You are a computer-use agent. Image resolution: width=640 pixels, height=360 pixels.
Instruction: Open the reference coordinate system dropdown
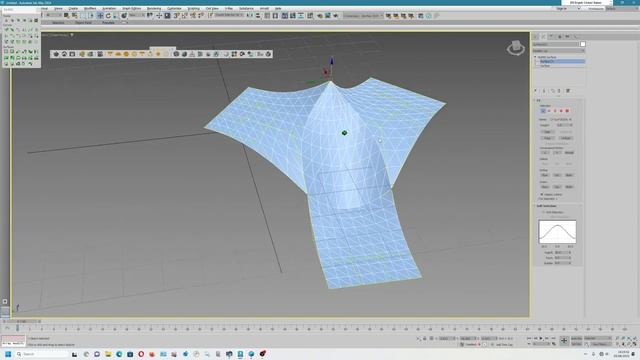[136, 16]
